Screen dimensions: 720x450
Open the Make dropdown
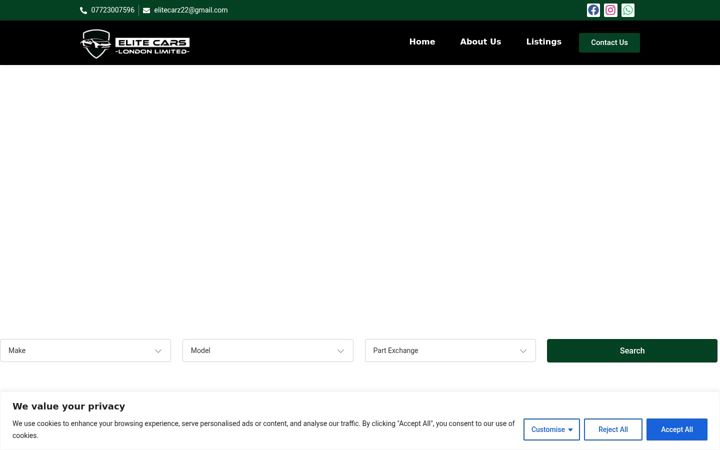click(85, 350)
